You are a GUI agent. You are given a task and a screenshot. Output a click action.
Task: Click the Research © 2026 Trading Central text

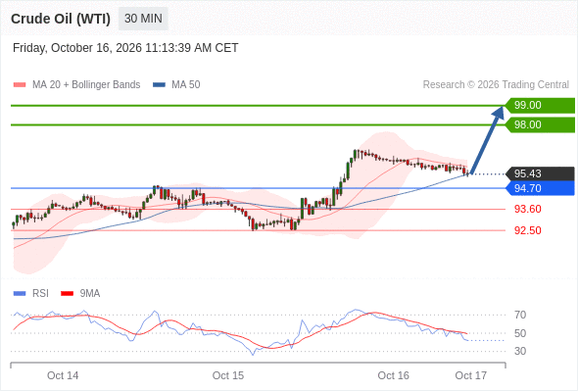[x=496, y=85]
